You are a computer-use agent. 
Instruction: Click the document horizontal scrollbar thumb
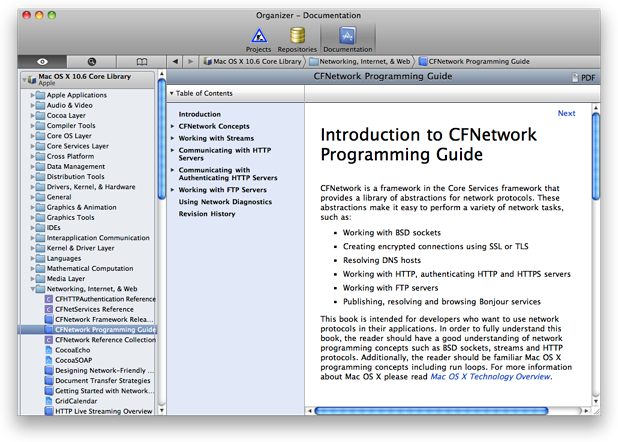click(432, 411)
